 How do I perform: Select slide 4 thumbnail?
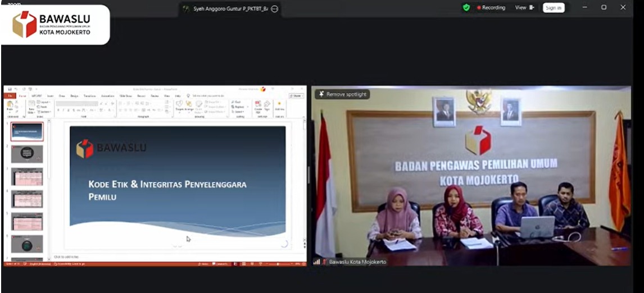tap(27, 199)
